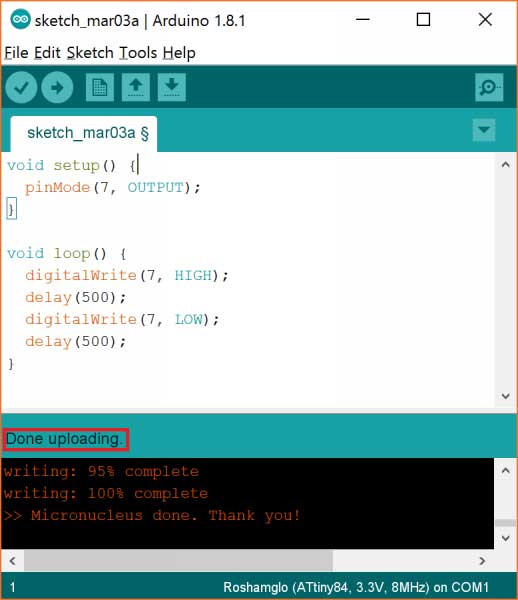This screenshot has height=600, width=518.
Task: Click the 'void setup()' line
Action: pos(72,166)
